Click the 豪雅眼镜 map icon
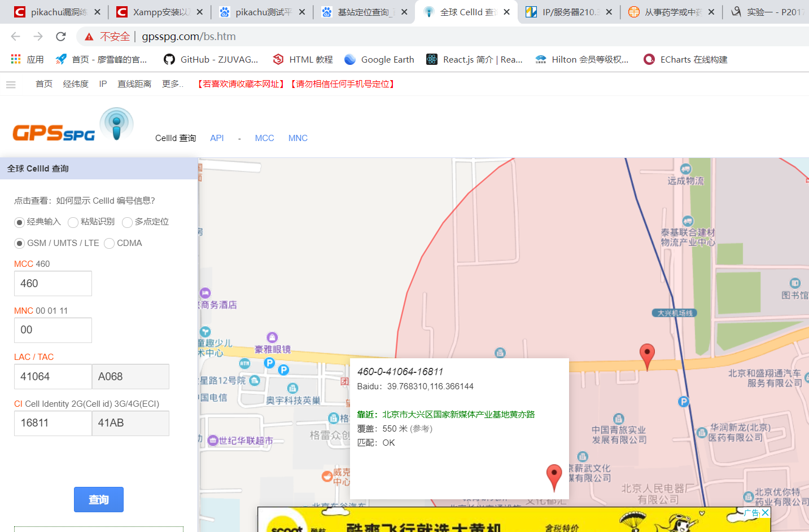Viewport: 809px width, 532px height. click(272, 337)
